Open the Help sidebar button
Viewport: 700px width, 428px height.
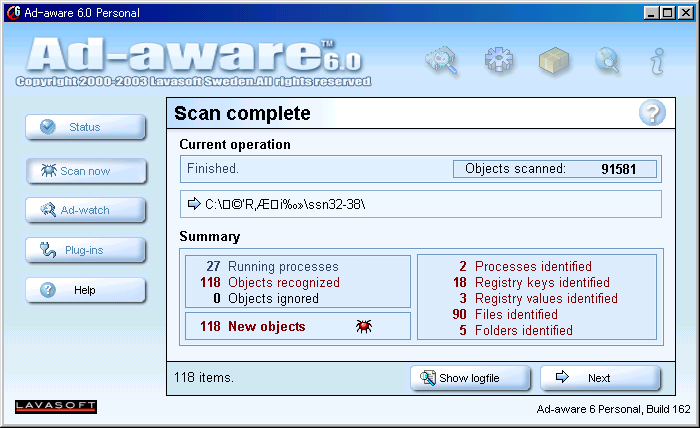coord(86,290)
